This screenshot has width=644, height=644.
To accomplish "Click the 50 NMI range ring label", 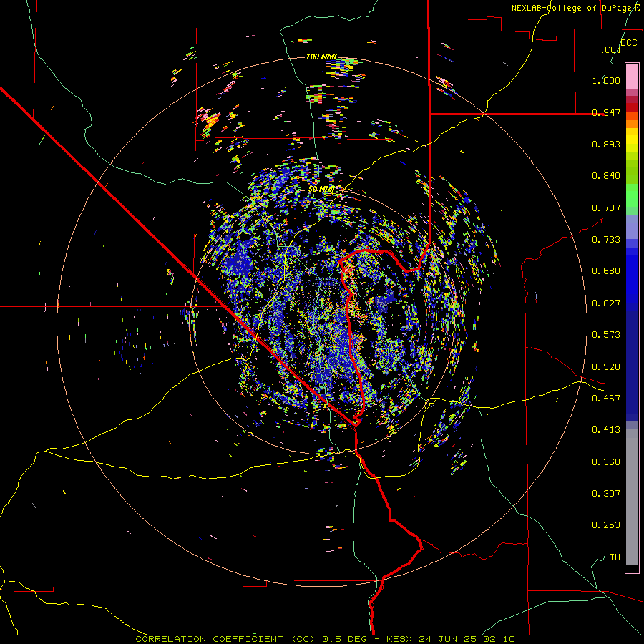I will (321, 190).
